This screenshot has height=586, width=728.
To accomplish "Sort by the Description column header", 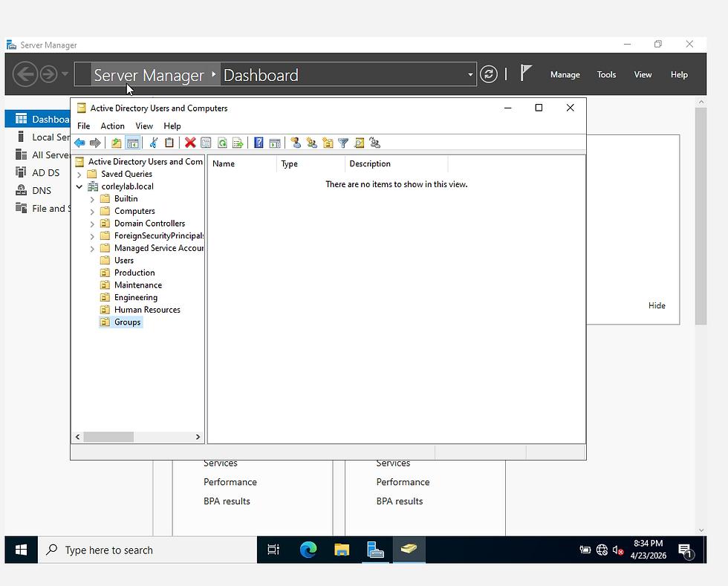I will tap(397, 164).
